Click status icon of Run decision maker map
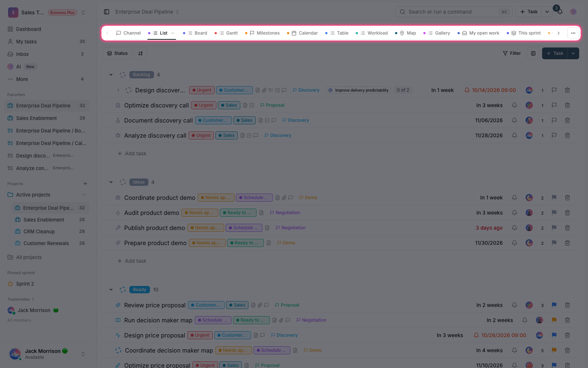 click(x=118, y=320)
